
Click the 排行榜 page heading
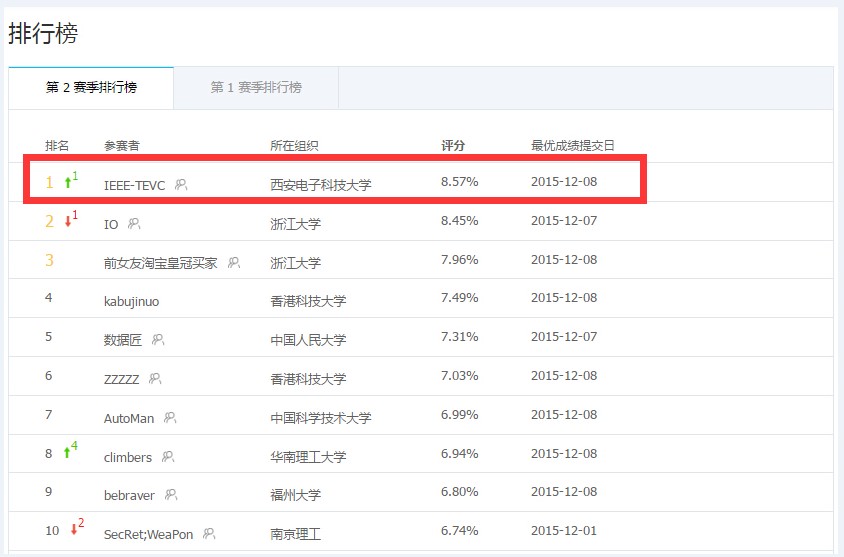click(43, 33)
